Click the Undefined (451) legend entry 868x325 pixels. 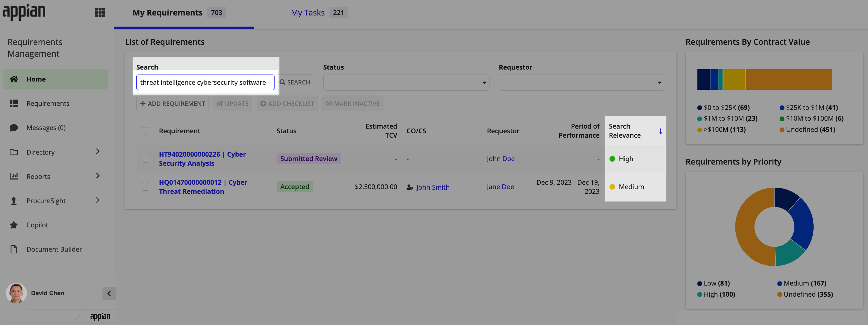[807, 129]
